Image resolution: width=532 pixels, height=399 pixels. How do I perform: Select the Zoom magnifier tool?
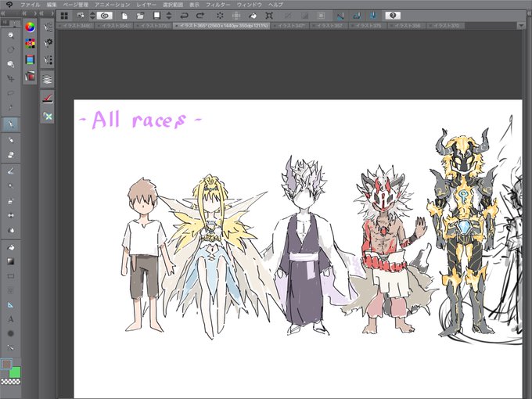click(x=11, y=35)
